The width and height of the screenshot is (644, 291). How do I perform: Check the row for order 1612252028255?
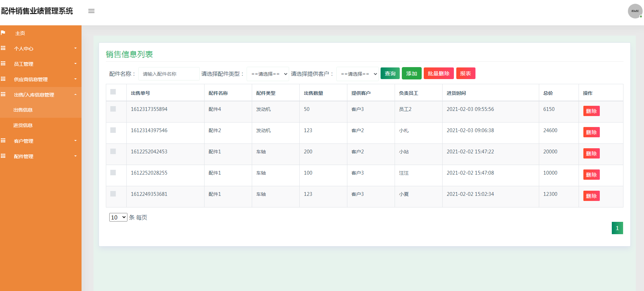(113, 173)
